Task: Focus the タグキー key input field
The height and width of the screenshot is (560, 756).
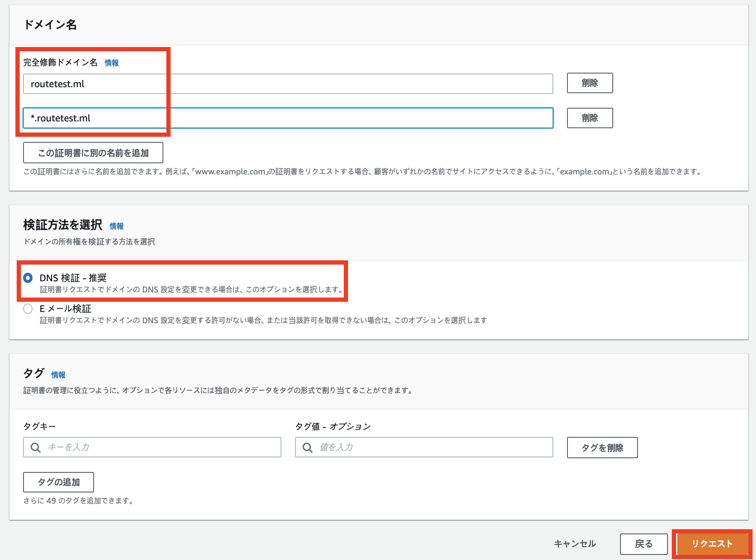Action: tap(150, 448)
